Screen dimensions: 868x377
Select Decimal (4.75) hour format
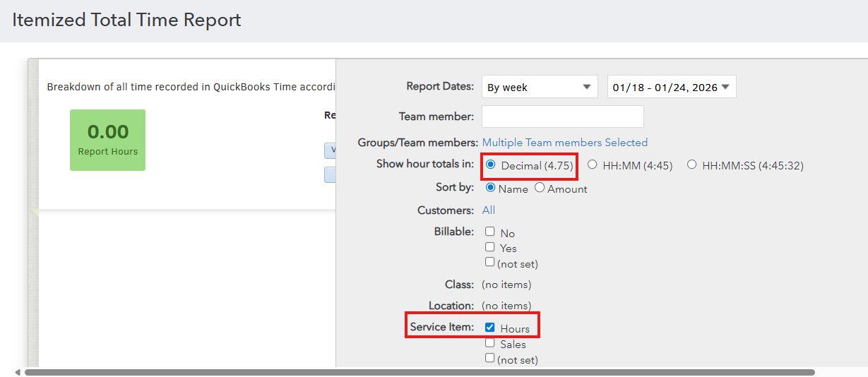[x=492, y=165]
